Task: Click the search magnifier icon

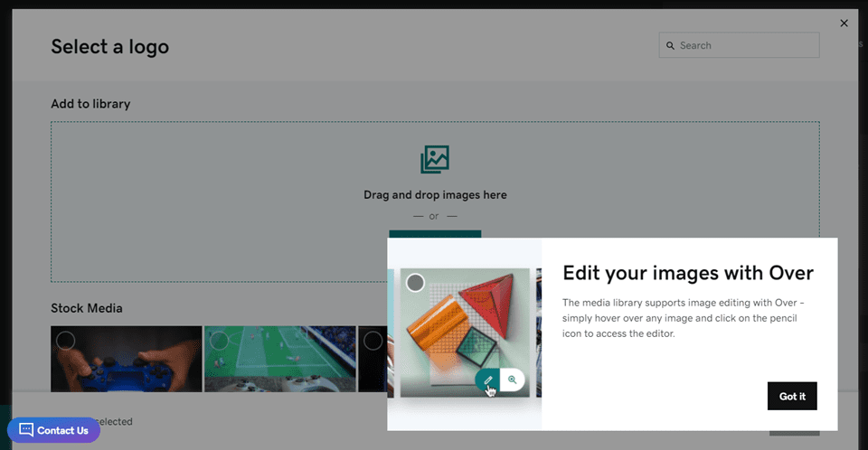Action: coord(670,46)
